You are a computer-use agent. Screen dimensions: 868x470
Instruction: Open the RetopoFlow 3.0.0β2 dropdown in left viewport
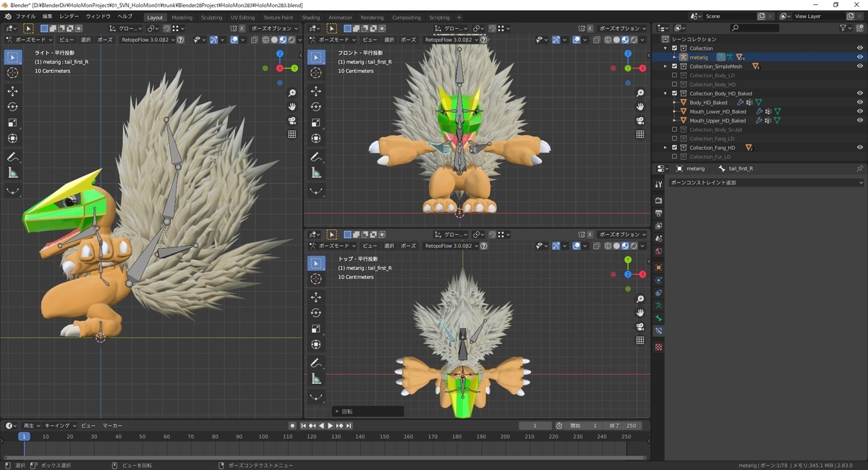148,40
